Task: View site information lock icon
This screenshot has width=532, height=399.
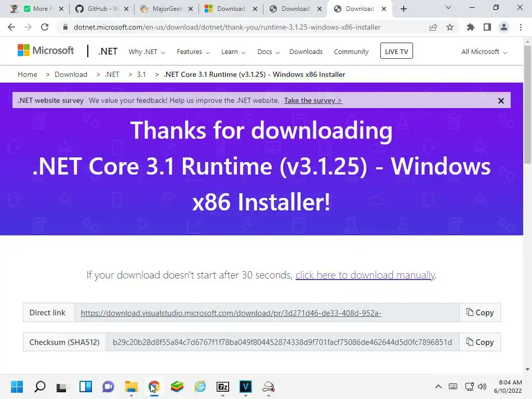Action: [65, 27]
